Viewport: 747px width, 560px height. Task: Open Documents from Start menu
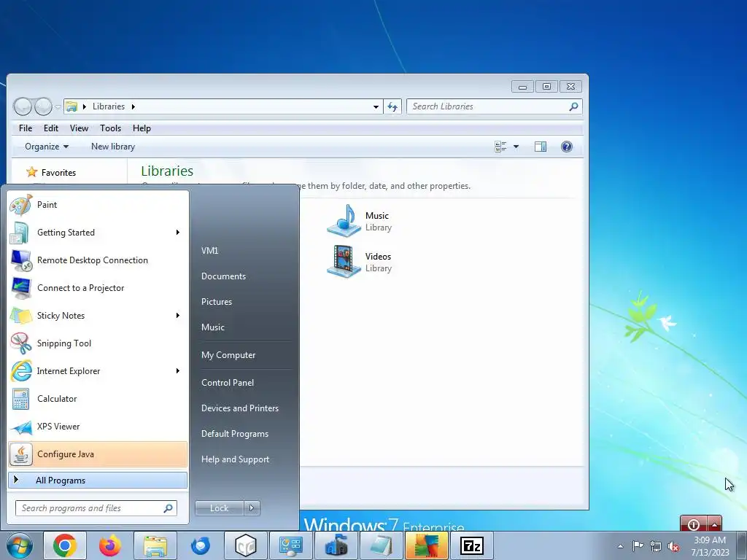(223, 276)
